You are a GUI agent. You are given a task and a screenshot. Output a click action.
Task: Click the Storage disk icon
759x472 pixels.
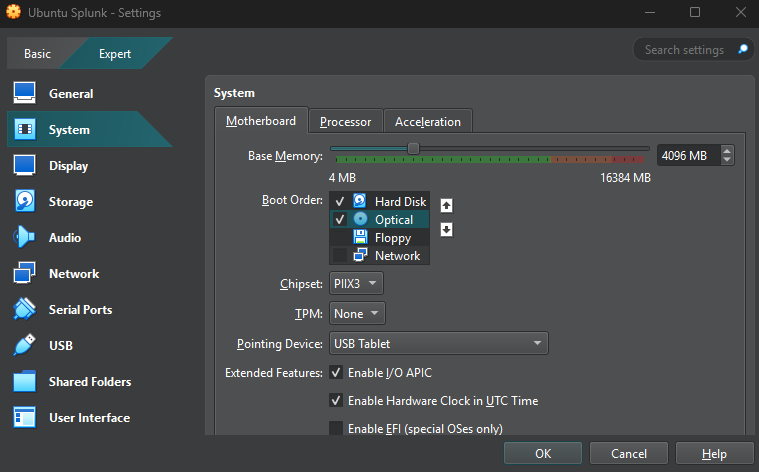tap(24, 201)
